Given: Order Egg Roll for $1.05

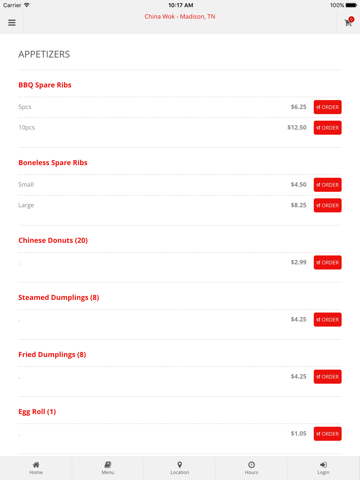Looking at the screenshot, I should [327, 434].
